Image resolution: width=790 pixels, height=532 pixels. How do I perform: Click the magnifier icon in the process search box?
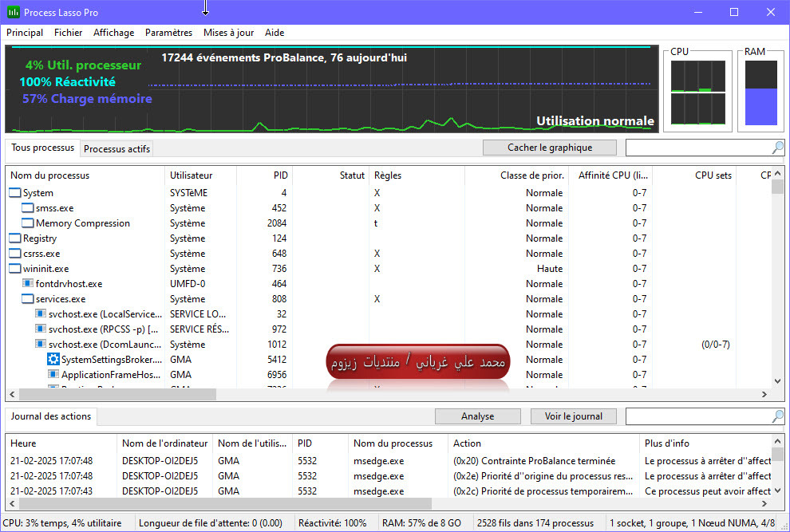[x=777, y=148]
